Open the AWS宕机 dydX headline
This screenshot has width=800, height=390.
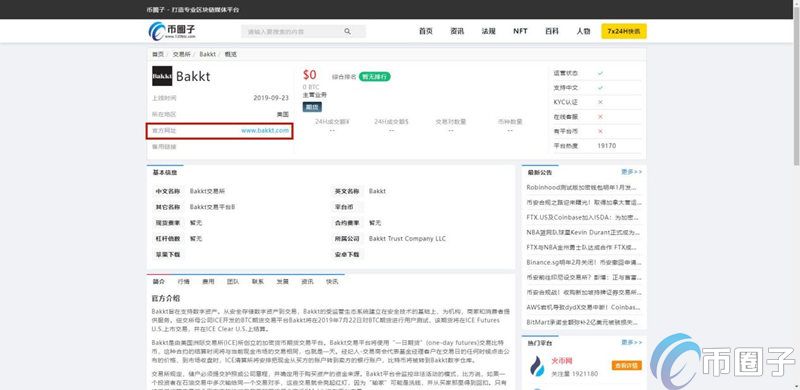coord(583,307)
